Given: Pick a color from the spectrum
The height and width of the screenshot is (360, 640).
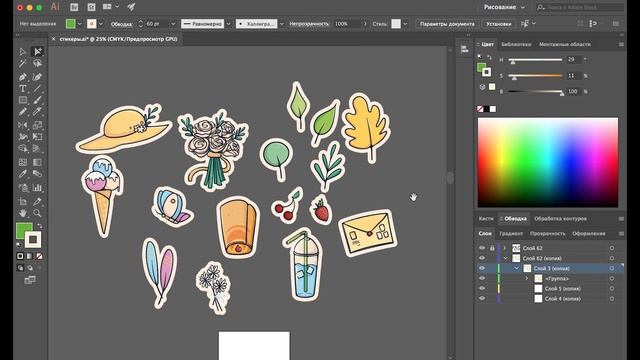Looking at the screenshot, I should pyautogui.click(x=548, y=162).
